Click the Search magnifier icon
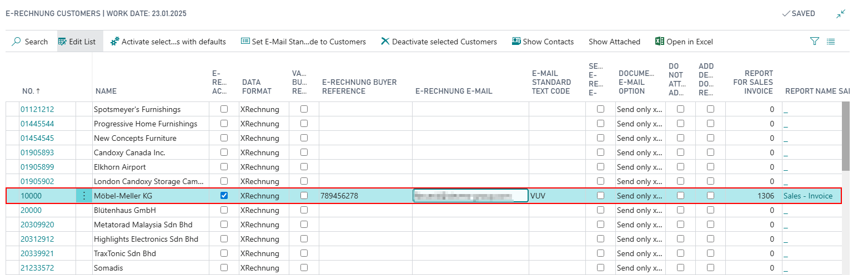Viewport: 868px width, 275px height. pyautogui.click(x=17, y=42)
